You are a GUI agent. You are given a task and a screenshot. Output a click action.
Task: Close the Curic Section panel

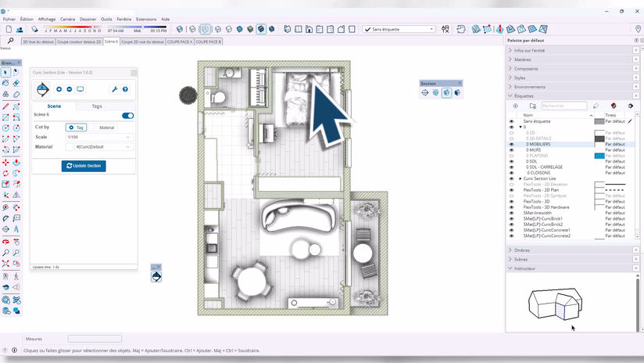pyautogui.click(x=134, y=72)
